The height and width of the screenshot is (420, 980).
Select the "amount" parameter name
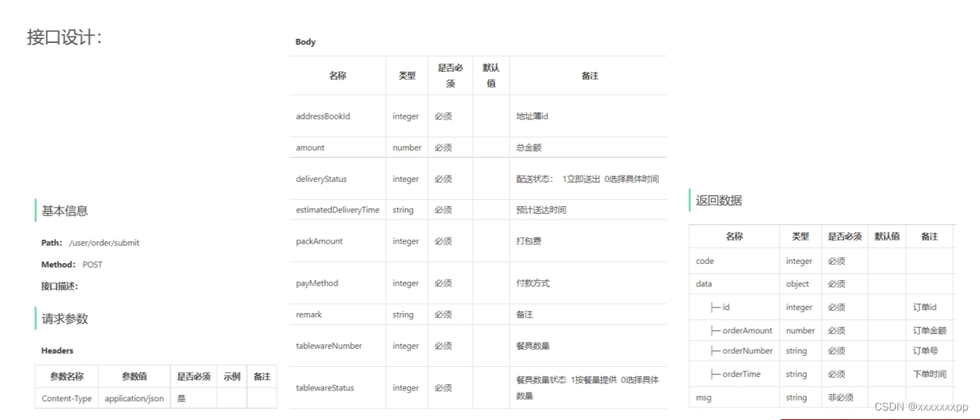click(x=310, y=148)
